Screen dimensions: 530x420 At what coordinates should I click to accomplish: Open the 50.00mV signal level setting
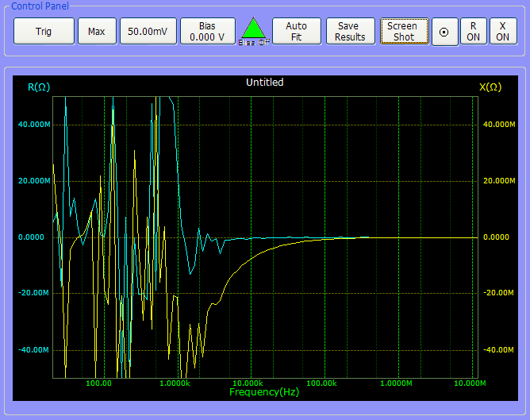click(148, 32)
